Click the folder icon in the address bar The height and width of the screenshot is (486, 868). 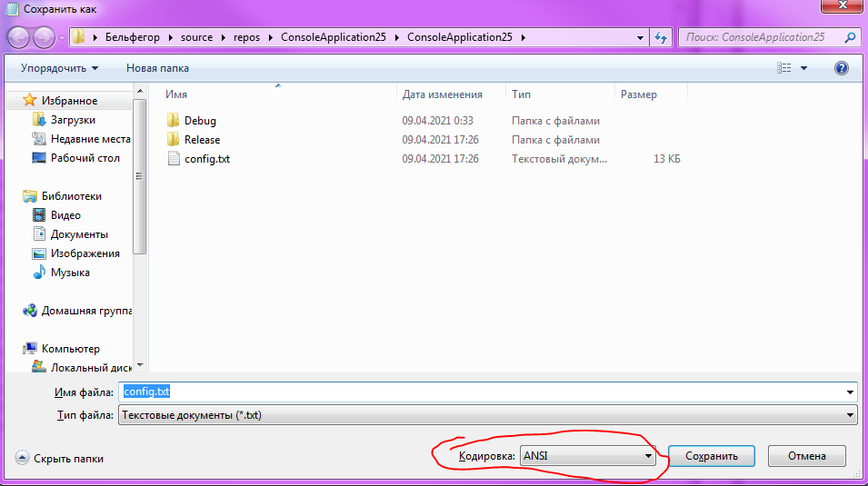(79, 37)
